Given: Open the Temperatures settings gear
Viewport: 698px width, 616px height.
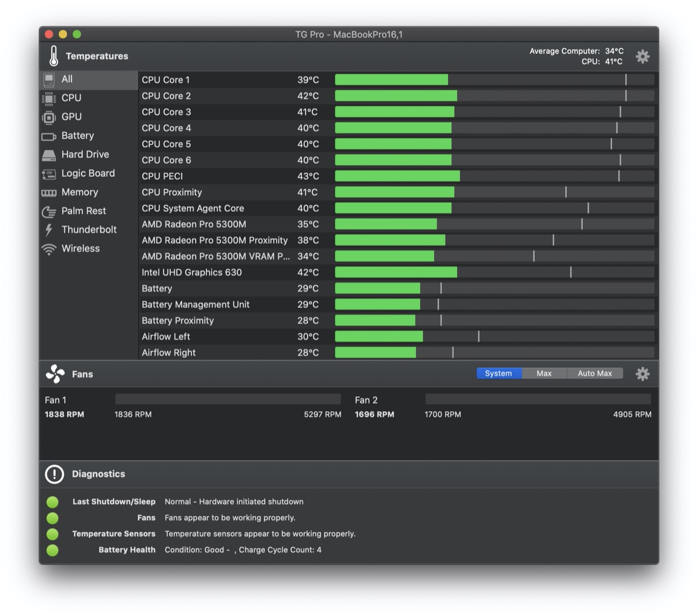Looking at the screenshot, I should pyautogui.click(x=642, y=56).
